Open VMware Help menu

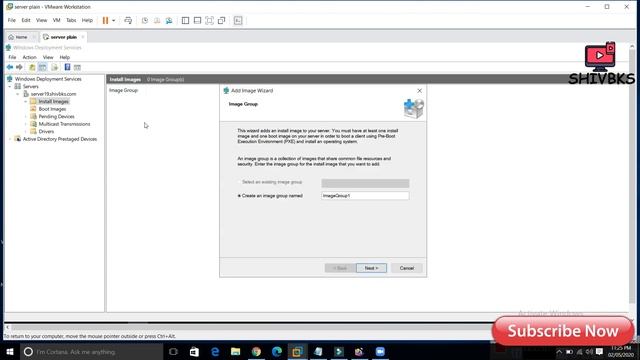coord(87,20)
